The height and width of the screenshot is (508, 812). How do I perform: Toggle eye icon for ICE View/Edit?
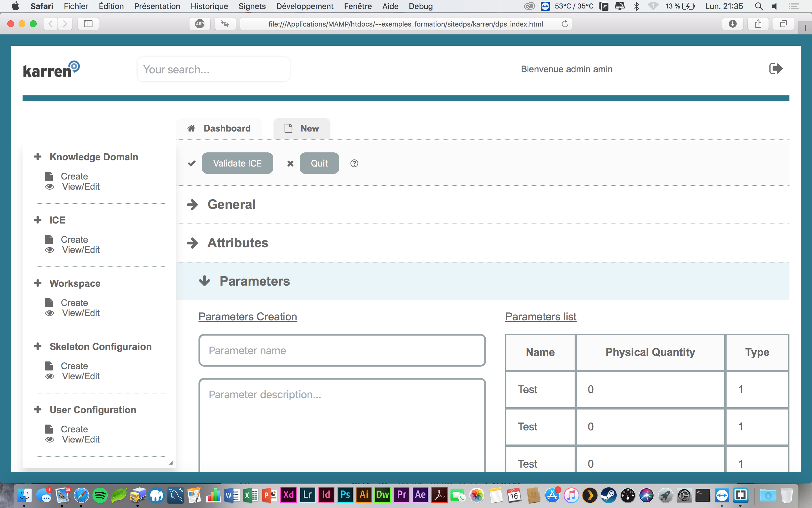pyautogui.click(x=50, y=250)
